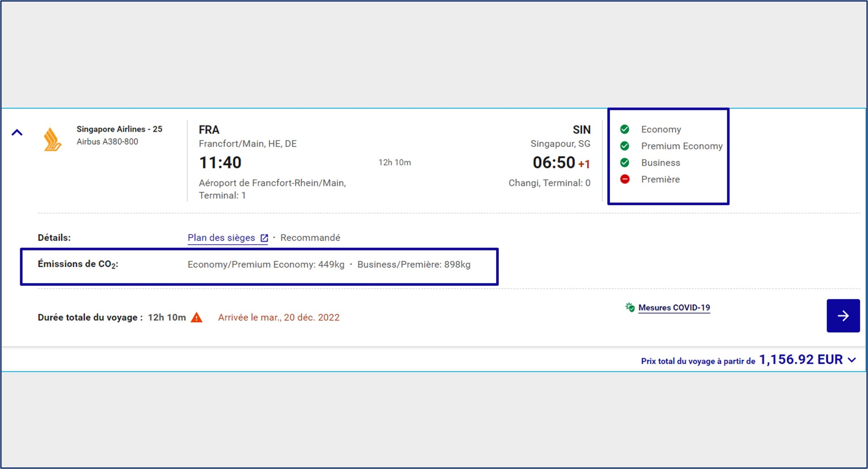The height and width of the screenshot is (469, 868).
Task: Click the Economy cabin class label
Action: (661, 129)
